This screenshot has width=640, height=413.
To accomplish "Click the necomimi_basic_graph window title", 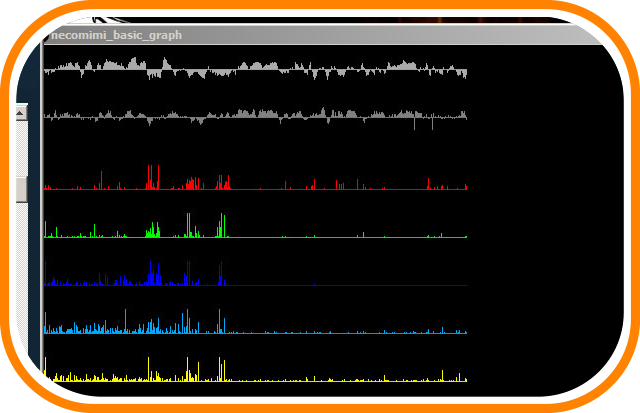I will (x=117, y=36).
